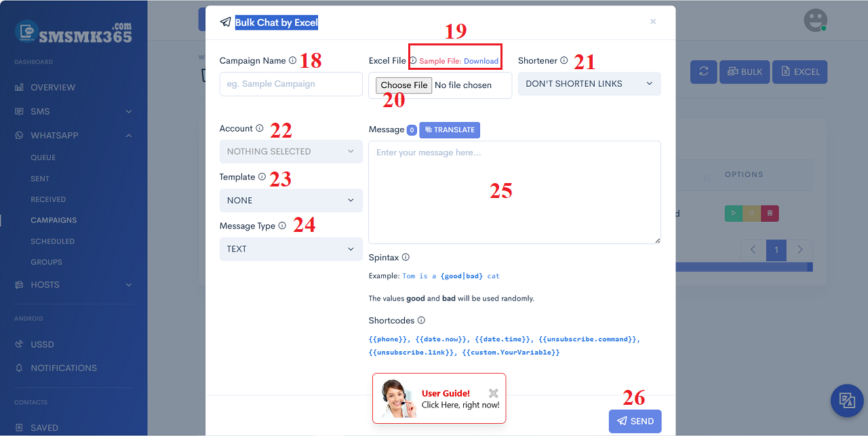Click the message character count badge
Screen dimensions: 868x436
(x=412, y=130)
